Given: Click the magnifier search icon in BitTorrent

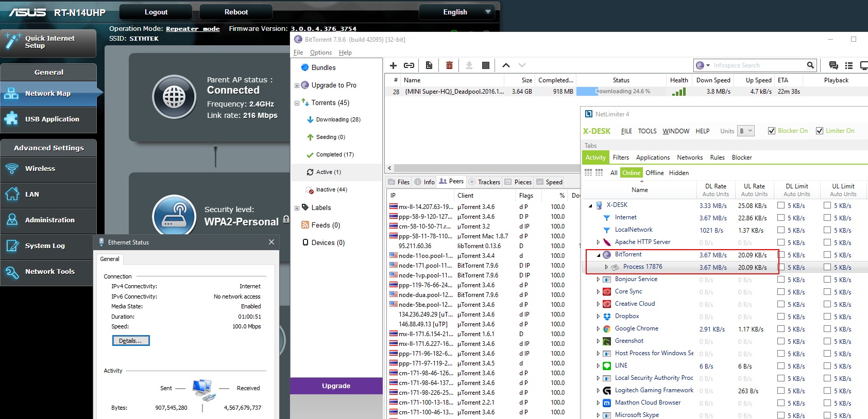Looking at the screenshot, I should (810, 65).
